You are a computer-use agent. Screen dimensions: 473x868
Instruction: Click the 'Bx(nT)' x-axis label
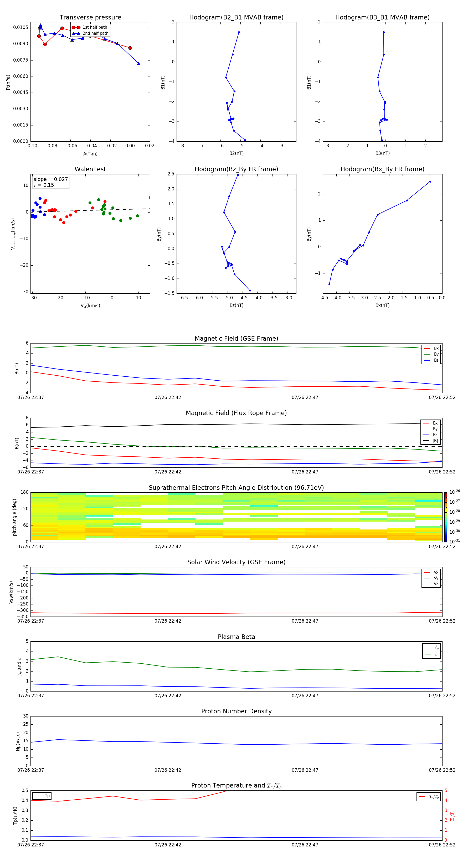tap(382, 305)
